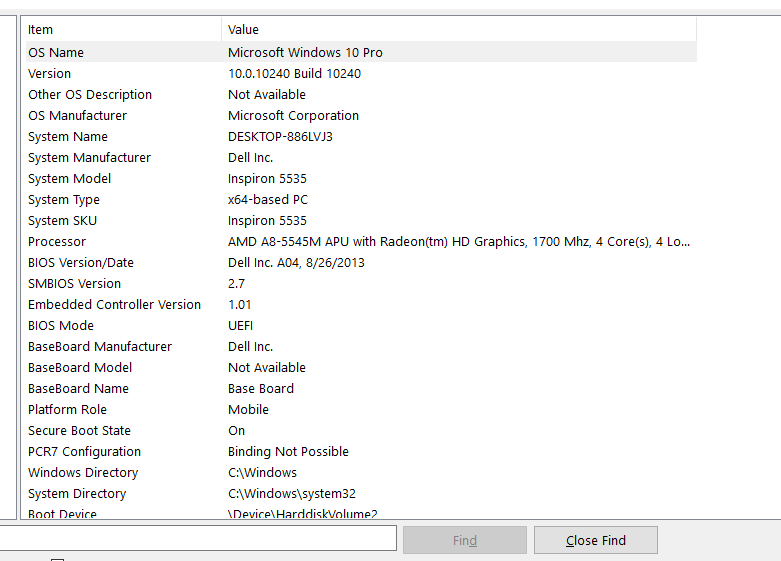
Task: Select the BIOS Mode label
Action: point(61,325)
